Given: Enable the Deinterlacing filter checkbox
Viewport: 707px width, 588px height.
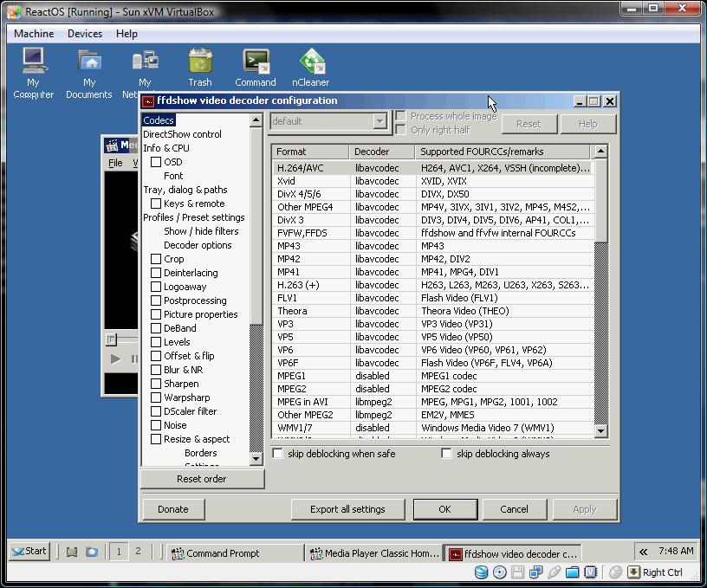Looking at the screenshot, I should coord(156,273).
